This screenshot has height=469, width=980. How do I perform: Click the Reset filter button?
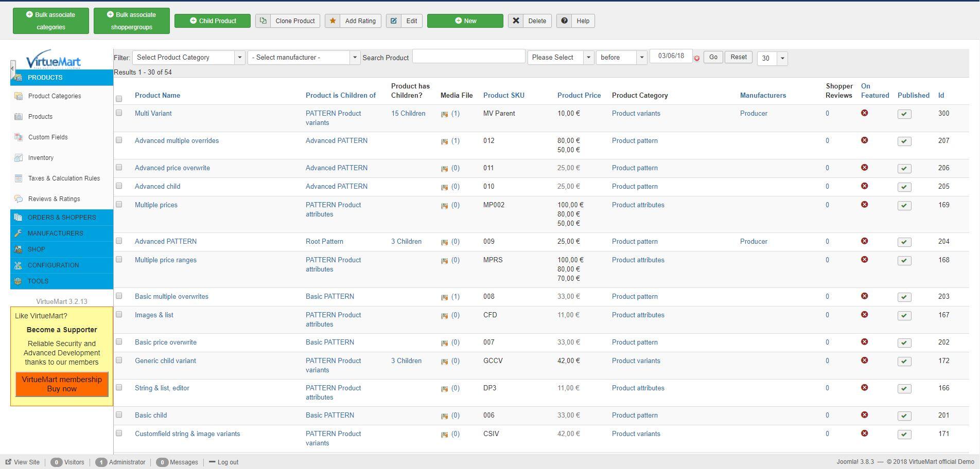click(x=739, y=57)
